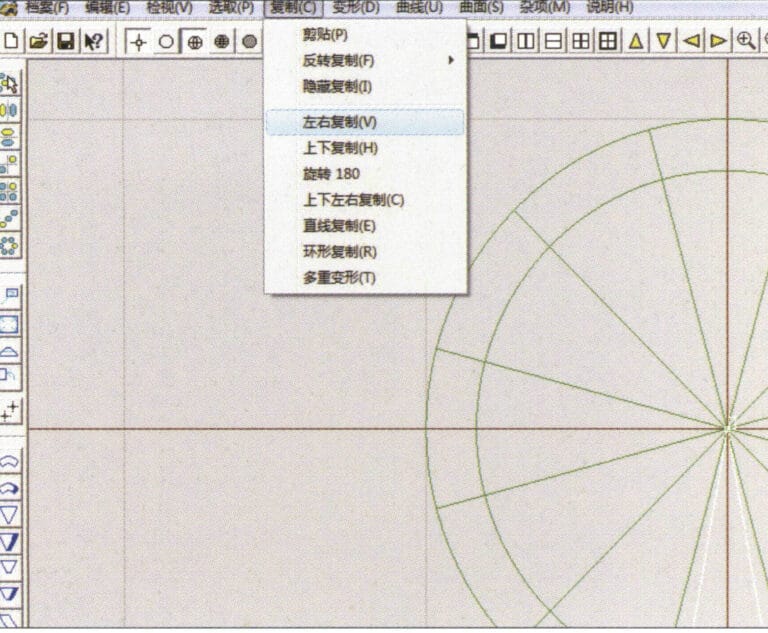Image resolution: width=768 pixels, height=633 pixels.
Task: Select the solid gray sphere shading icon
Action: click(250, 42)
